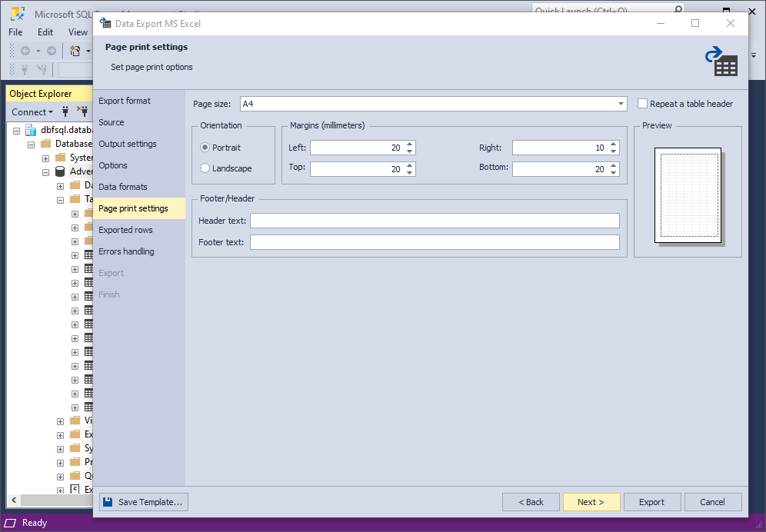Open the Edit menu in SSMS

[45, 32]
